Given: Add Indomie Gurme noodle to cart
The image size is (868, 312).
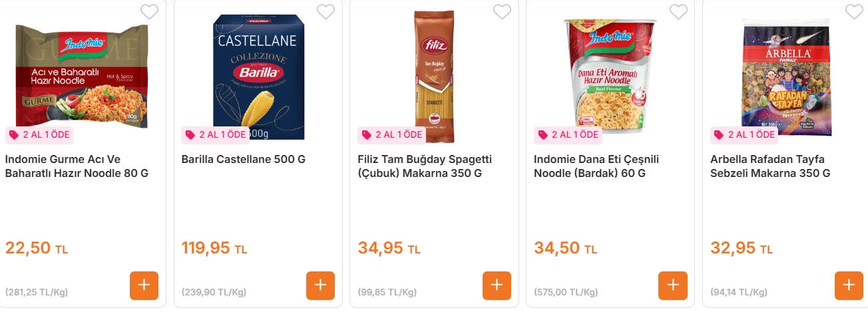Looking at the screenshot, I should click(x=144, y=285).
